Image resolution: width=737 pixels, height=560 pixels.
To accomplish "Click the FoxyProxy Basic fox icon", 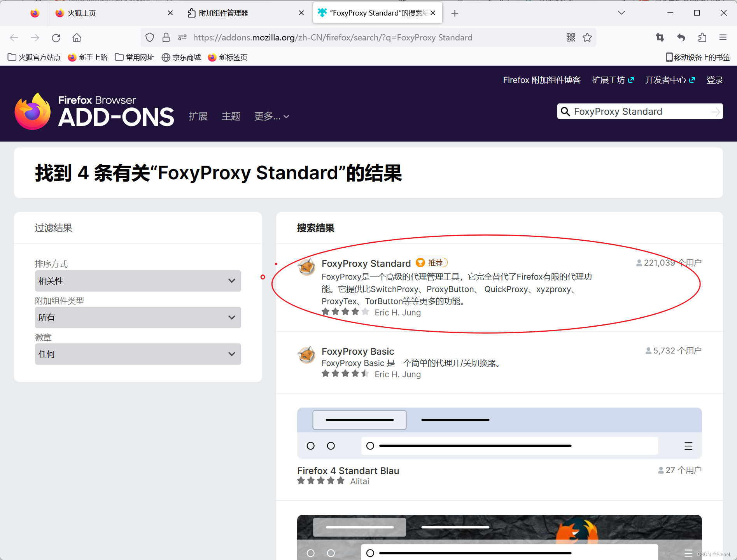I will 306,355.
